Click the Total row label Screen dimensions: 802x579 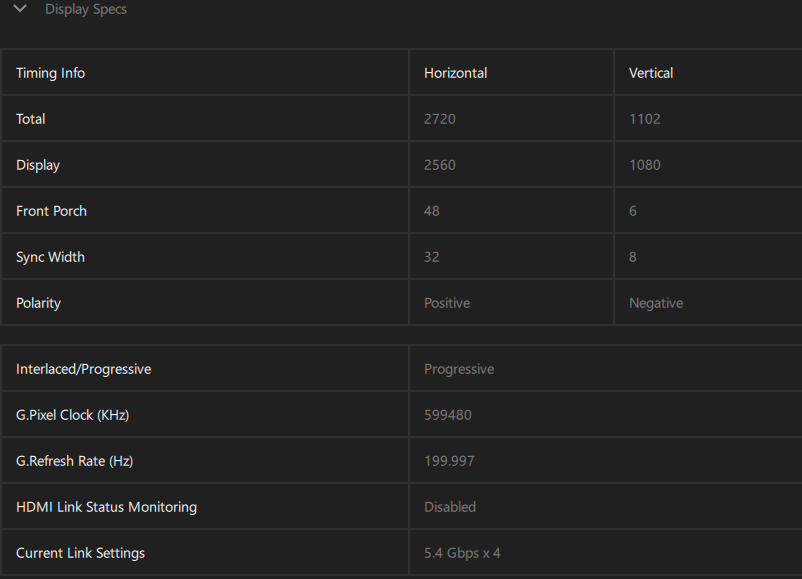[x=31, y=119]
